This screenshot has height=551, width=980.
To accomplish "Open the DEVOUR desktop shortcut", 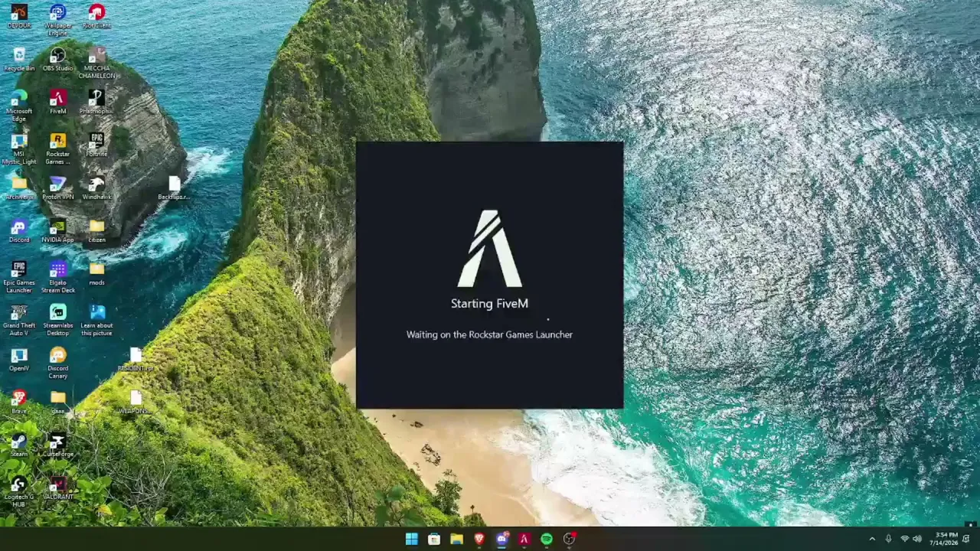I will 19,16.
